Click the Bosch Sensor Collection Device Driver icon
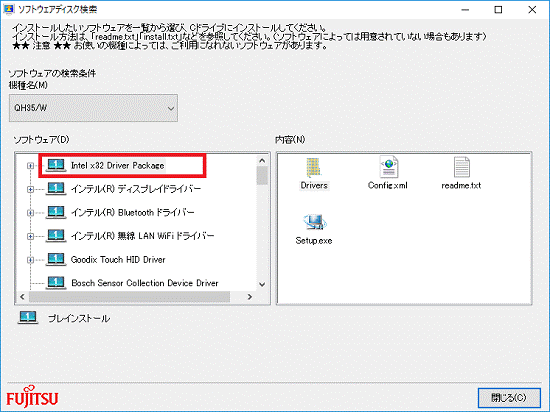 (56, 283)
